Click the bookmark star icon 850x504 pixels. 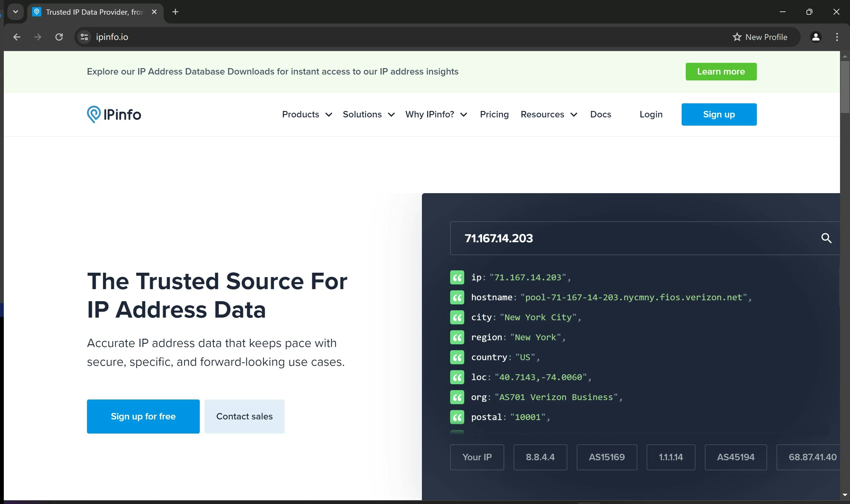pos(737,37)
